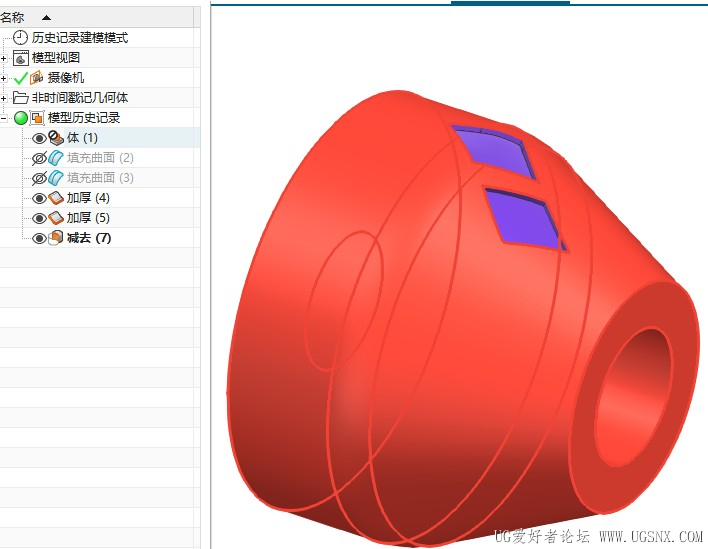Toggle visibility of 加厚 (5)
The height and width of the screenshot is (549, 708).
[39, 218]
